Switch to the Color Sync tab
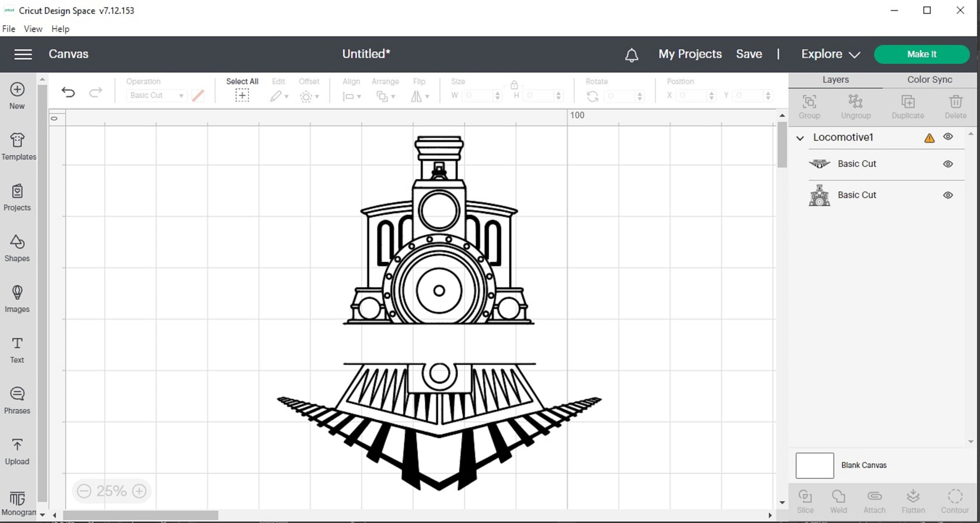Screen dimensions: 980x523 [929, 79]
